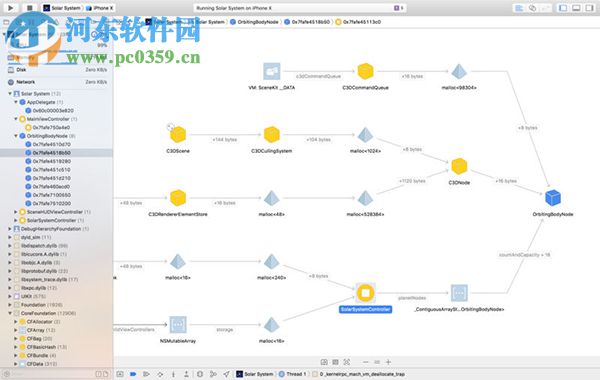The image size is (600, 380).
Task: Select the malloc<240> node icon
Action: pos(272,261)
